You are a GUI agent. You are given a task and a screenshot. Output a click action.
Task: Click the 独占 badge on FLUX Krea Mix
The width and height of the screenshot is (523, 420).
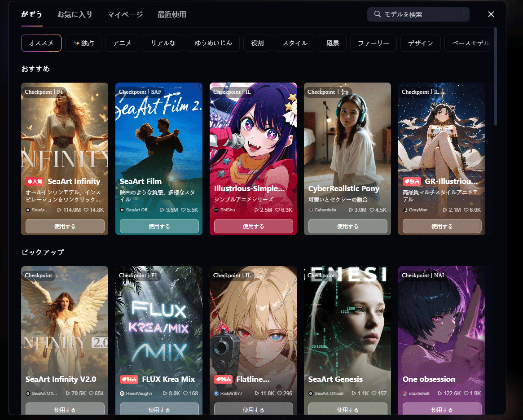pyautogui.click(x=129, y=379)
